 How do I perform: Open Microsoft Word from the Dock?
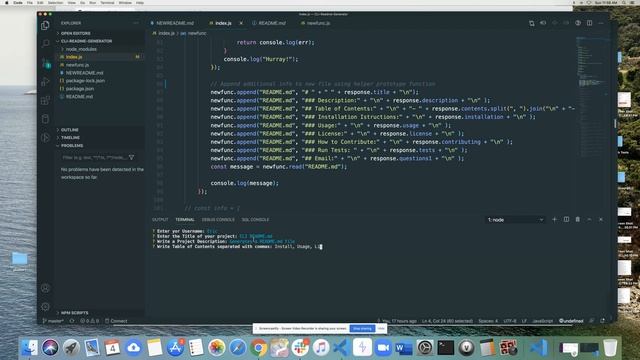click(x=404, y=348)
